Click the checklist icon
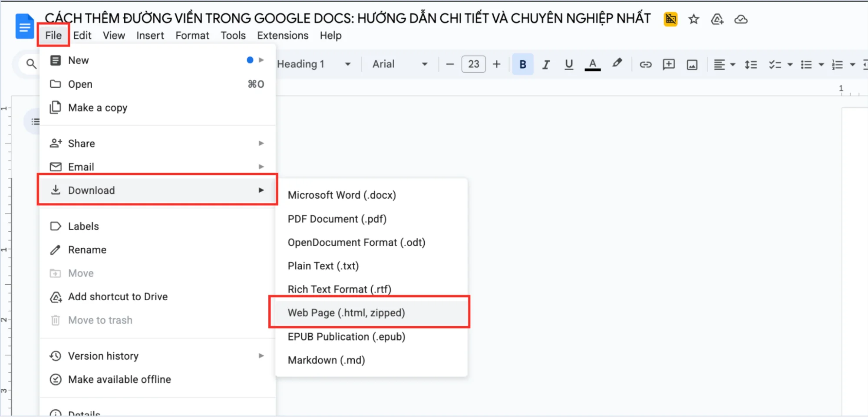This screenshot has width=868, height=417. 775,65
